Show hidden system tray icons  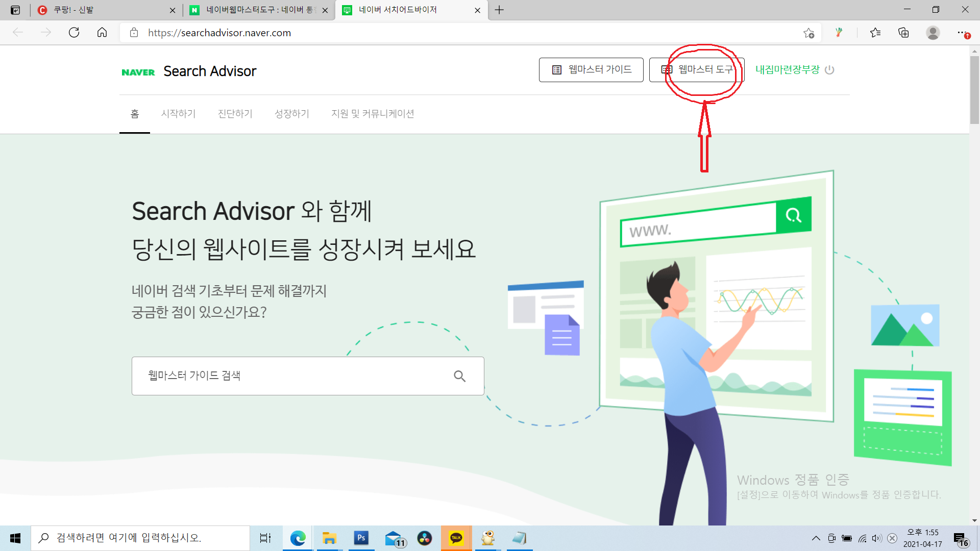[x=816, y=538]
